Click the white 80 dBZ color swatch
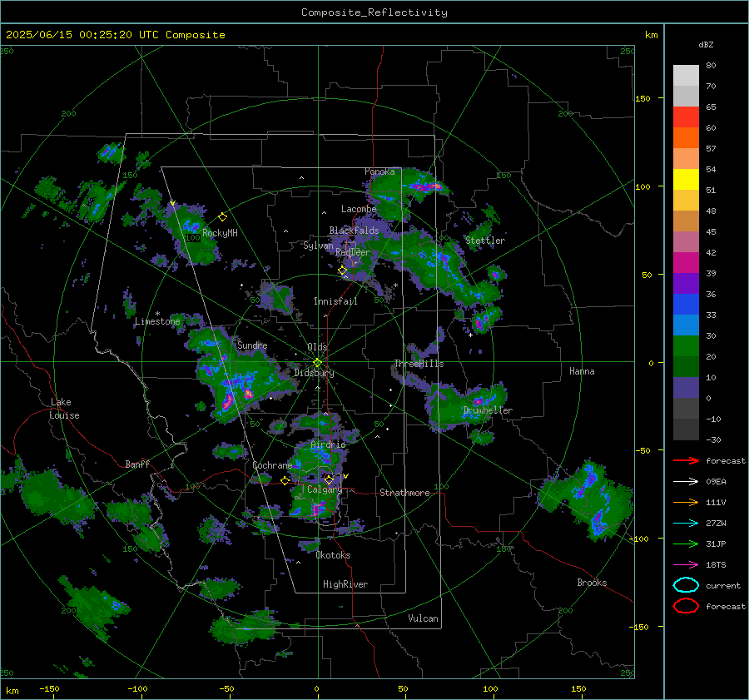 (x=686, y=75)
